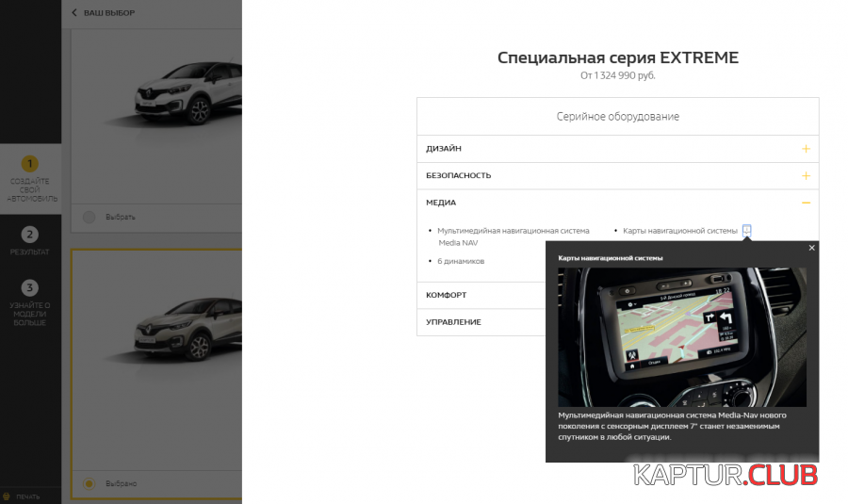
Task: Click the Ваш выбор header text
Action: (109, 13)
